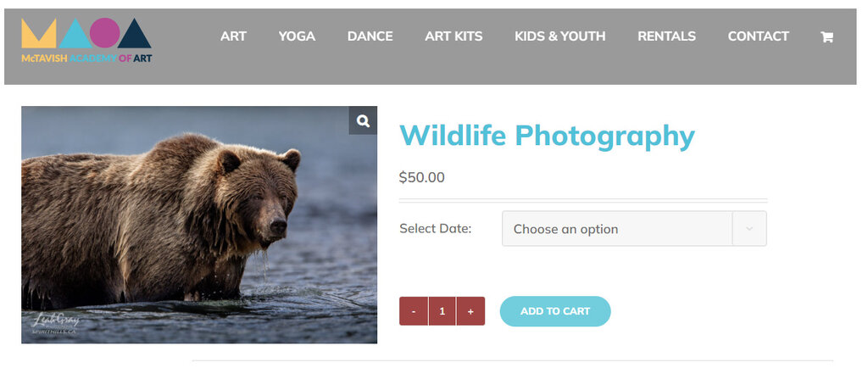Open the ART KITS menu item
The height and width of the screenshot is (368, 868).
click(x=453, y=36)
